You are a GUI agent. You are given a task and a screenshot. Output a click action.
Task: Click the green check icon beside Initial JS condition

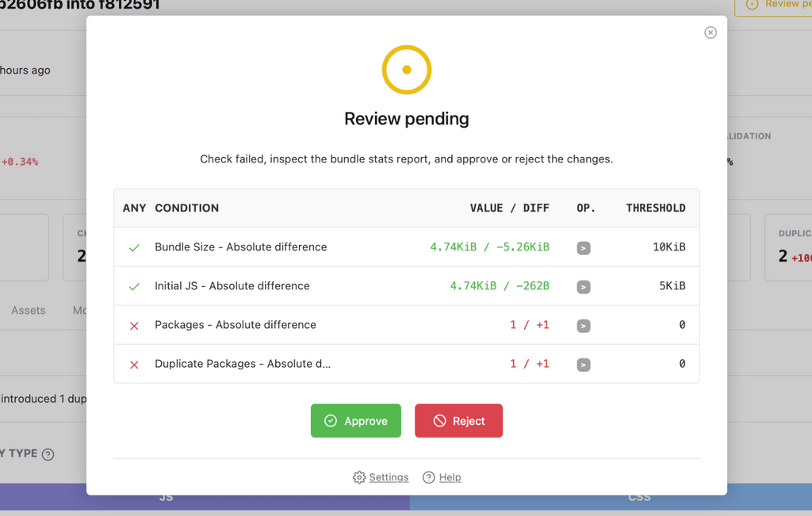coord(134,286)
